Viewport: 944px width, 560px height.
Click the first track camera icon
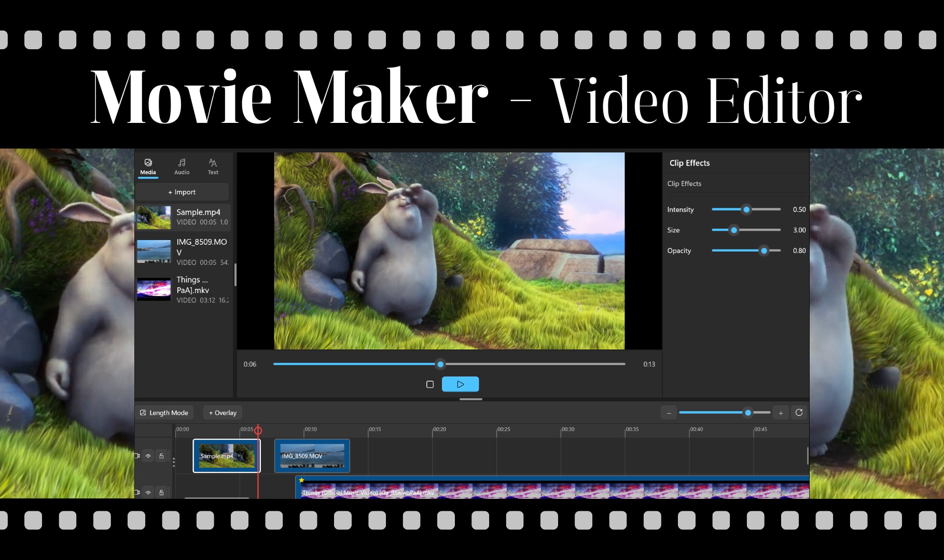coord(137,456)
